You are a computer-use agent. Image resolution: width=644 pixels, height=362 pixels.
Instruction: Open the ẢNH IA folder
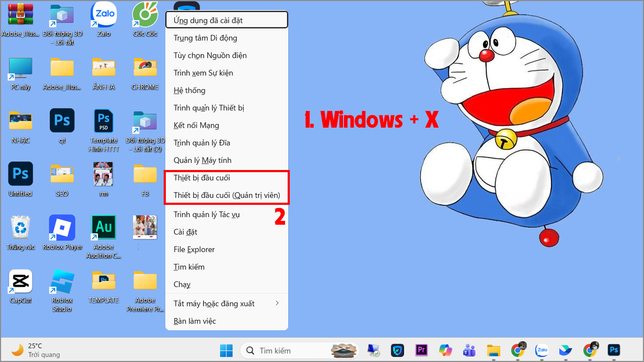[104, 74]
